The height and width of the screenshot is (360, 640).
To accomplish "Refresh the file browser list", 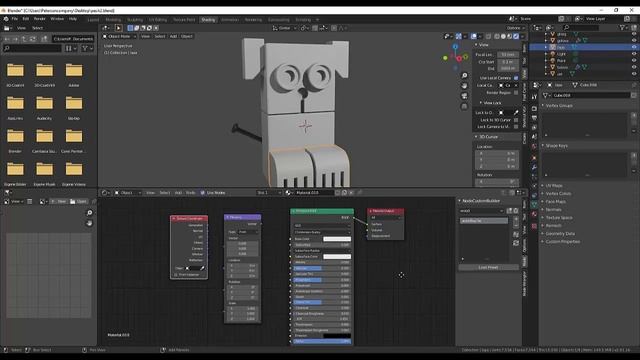I will pos(33,39).
